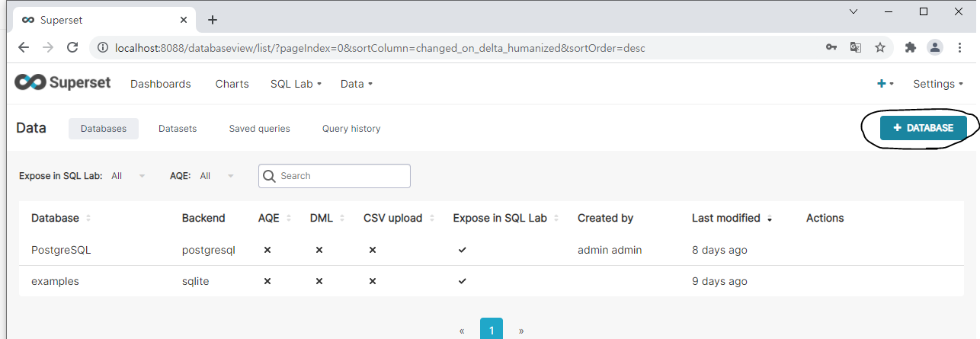Open Chrome three-dot menu
The width and height of the screenshot is (980, 339).
tap(960, 47)
